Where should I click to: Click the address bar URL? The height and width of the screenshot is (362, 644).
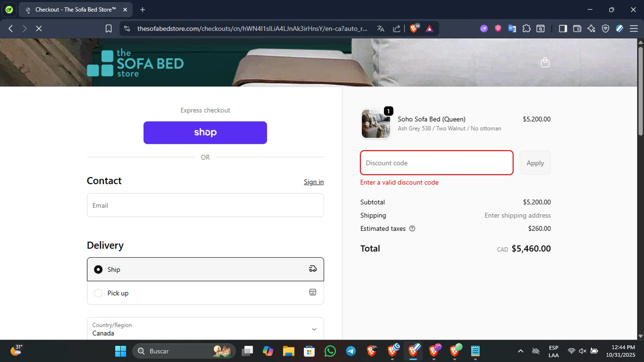[252, 28]
